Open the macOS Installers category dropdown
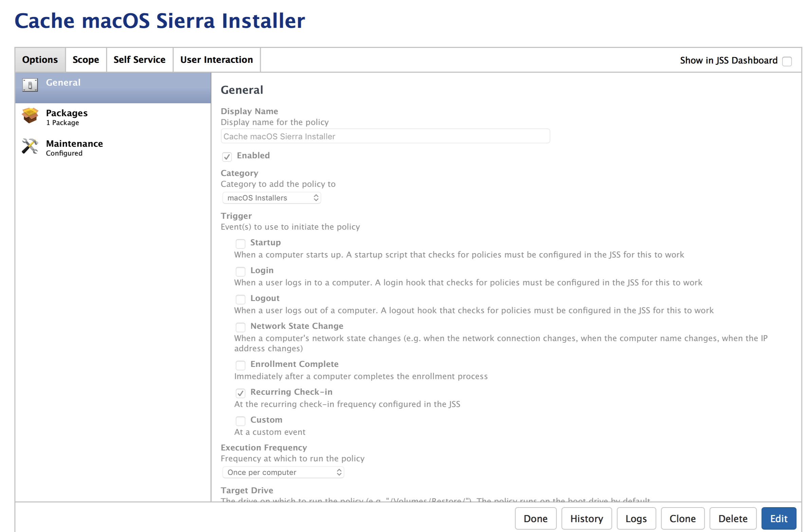Viewport: 812px width, 532px height. click(x=272, y=198)
